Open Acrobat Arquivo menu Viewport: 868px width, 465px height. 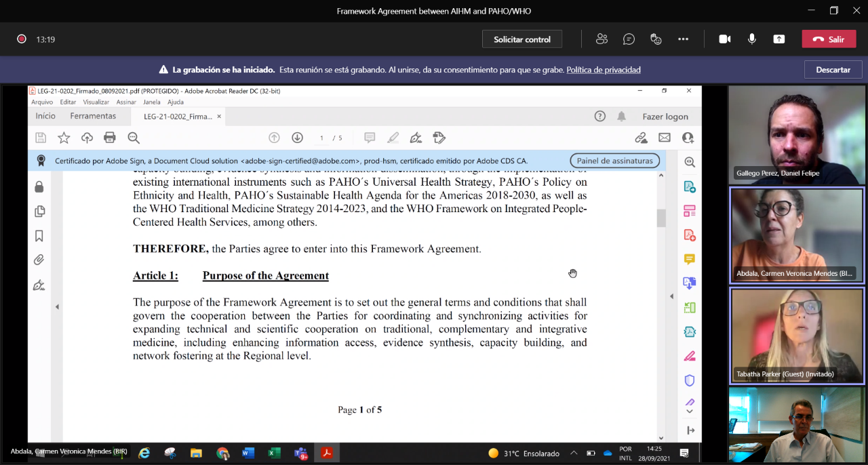(42, 102)
